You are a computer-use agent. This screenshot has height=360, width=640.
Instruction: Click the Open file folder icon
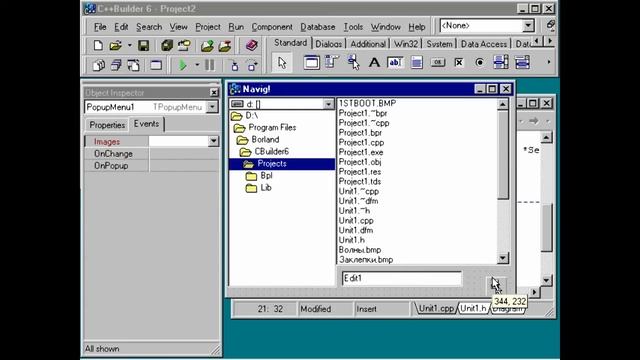(x=116, y=45)
